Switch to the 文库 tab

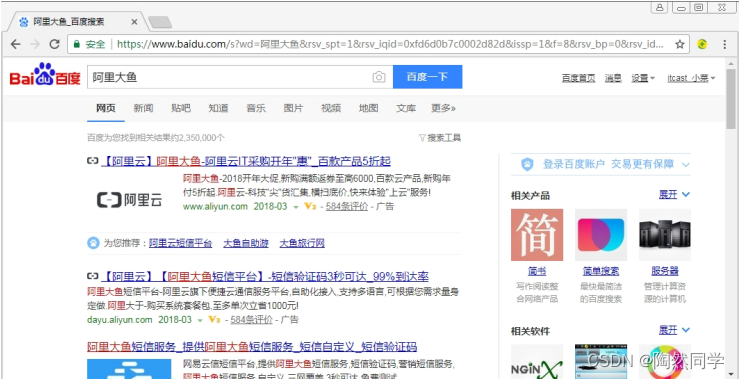[406, 108]
